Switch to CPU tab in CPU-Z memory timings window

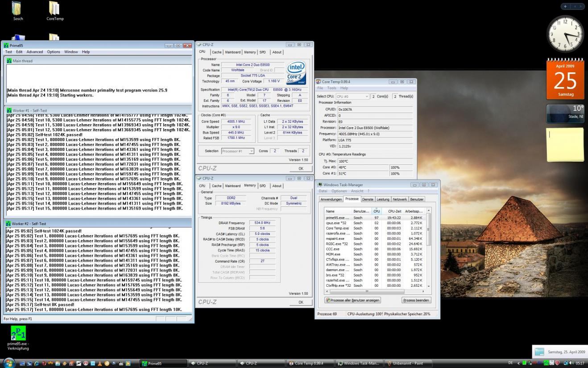[202, 186]
